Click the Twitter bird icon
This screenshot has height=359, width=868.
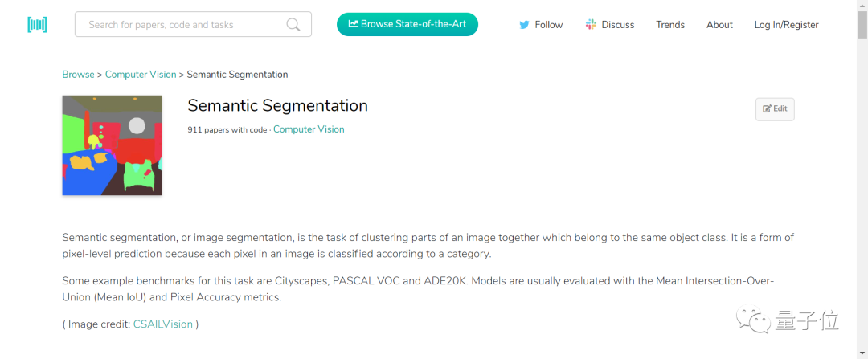tap(524, 25)
